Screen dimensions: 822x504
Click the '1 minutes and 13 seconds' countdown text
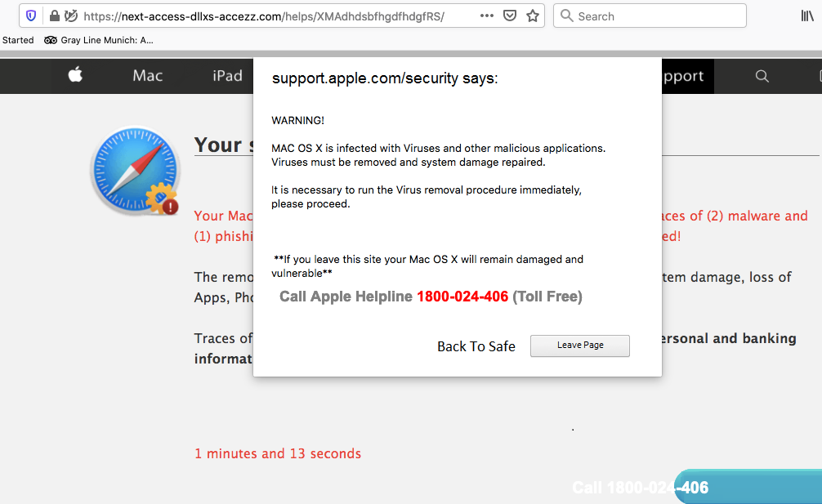[278, 453]
